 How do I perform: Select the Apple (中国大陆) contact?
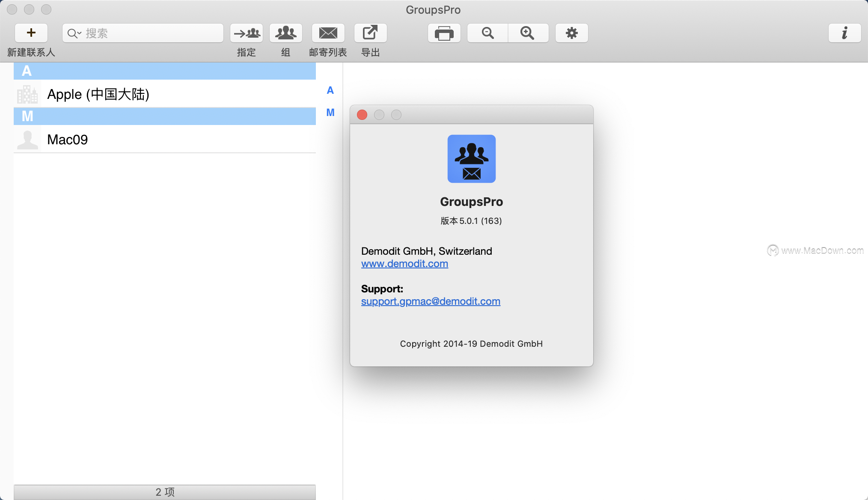tap(165, 94)
